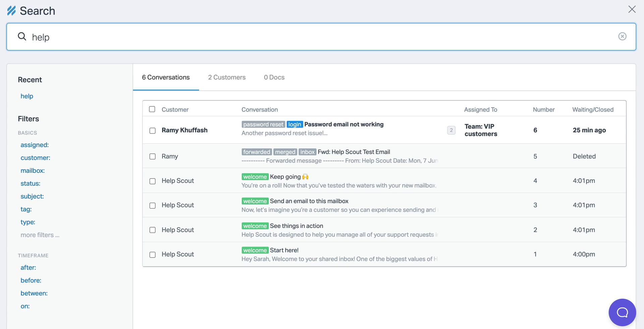Apply the assigned: filter
644x329 pixels.
tap(35, 145)
